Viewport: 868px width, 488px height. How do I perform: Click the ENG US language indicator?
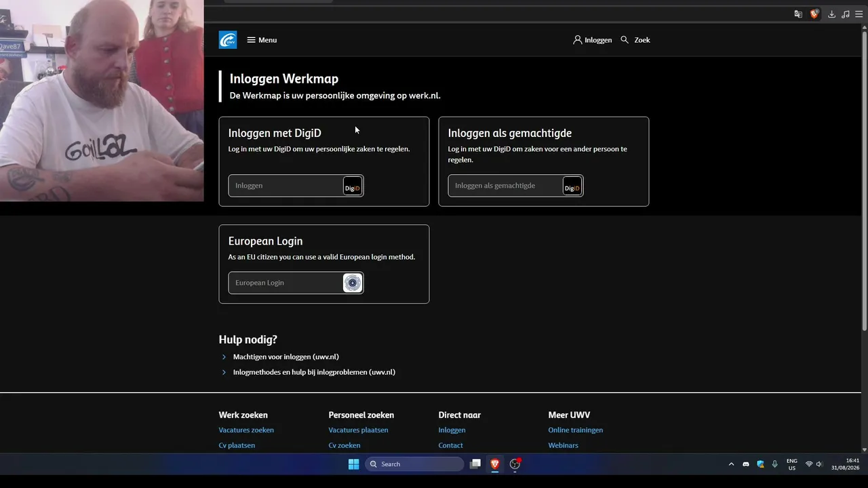pos(791,464)
